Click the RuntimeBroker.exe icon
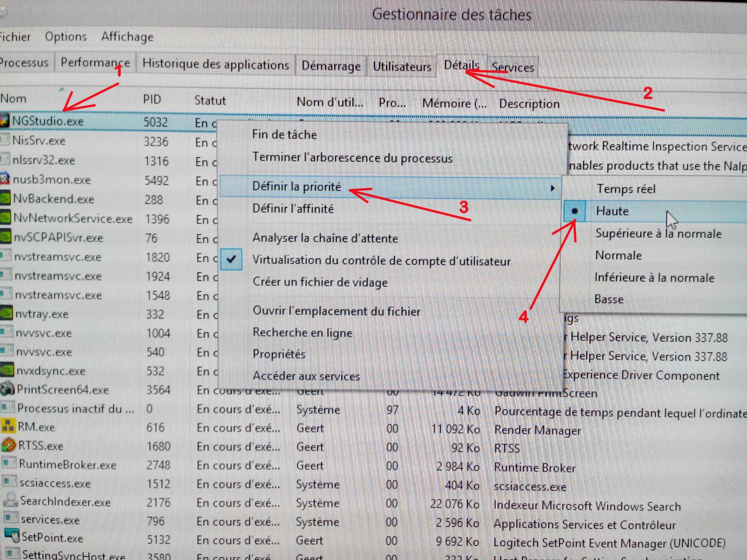The width and height of the screenshot is (747, 560). [x=9, y=463]
